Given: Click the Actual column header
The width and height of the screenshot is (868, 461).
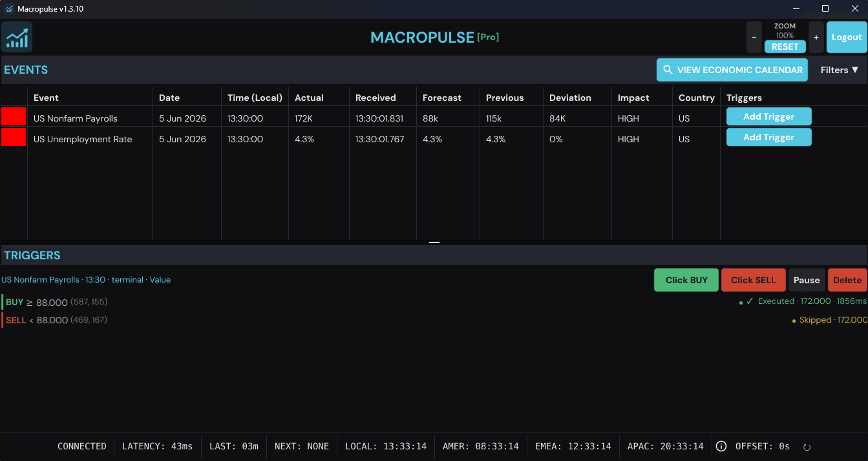Looking at the screenshot, I should [309, 98].
